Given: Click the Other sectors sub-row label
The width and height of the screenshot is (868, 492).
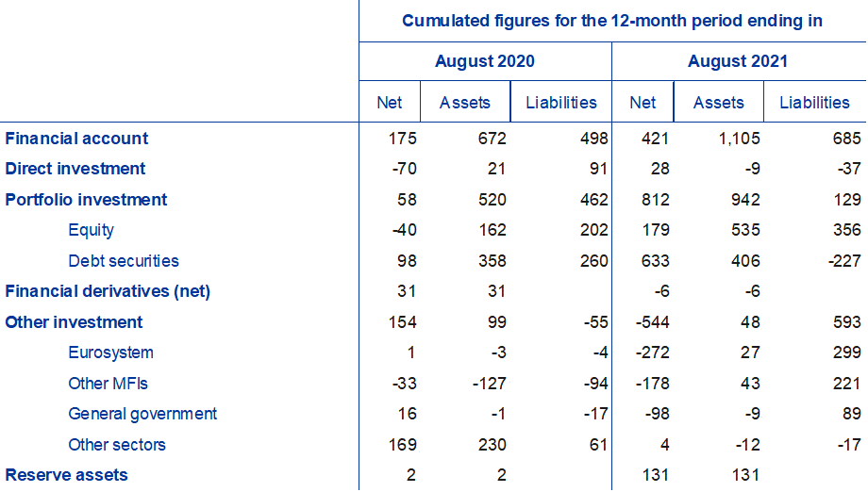Looking at the screenshot, I should click(117, 445).
